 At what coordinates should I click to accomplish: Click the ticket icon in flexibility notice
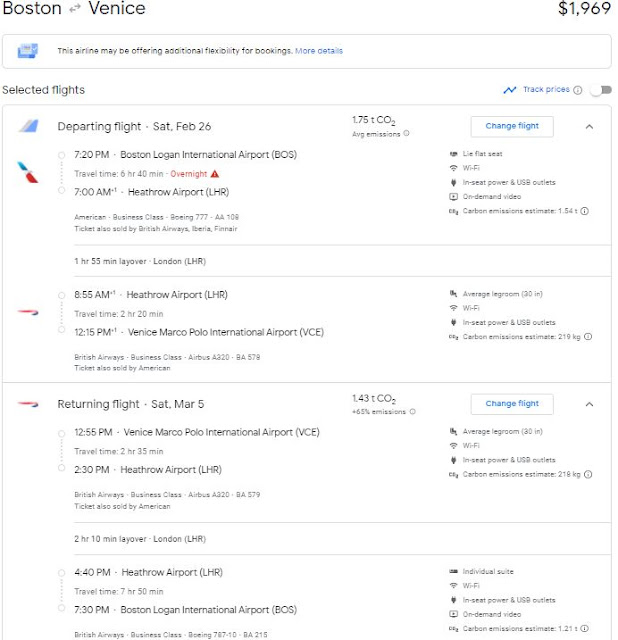[x=28, y=50]
